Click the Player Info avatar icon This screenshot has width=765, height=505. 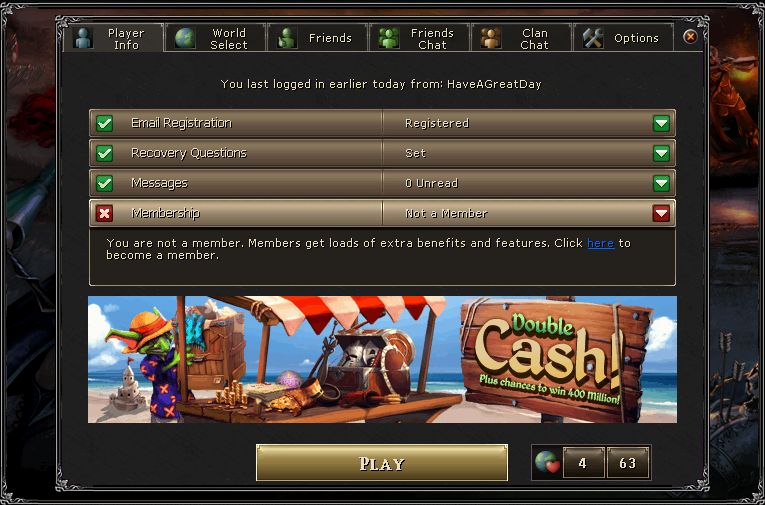tap(83, 38)
